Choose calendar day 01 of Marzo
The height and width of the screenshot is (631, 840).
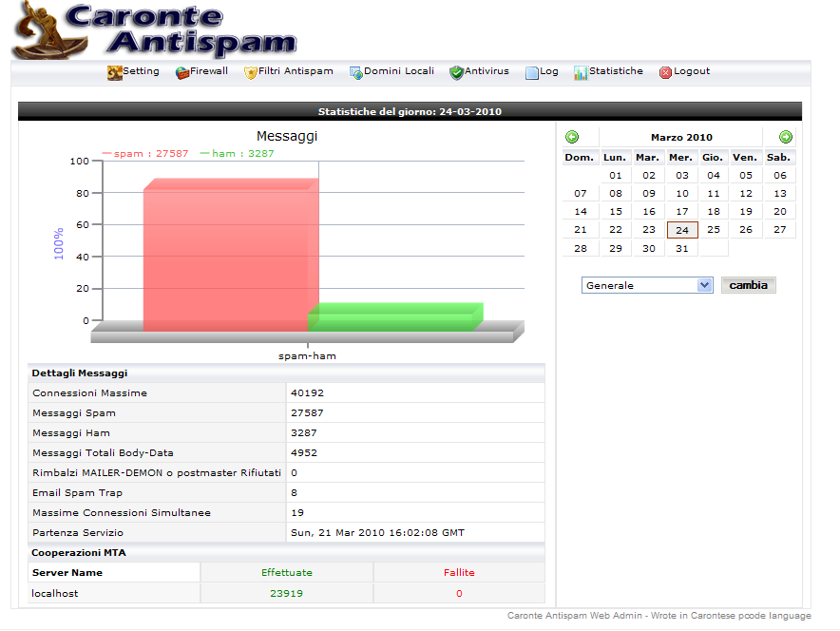click(x=616, y=176)
